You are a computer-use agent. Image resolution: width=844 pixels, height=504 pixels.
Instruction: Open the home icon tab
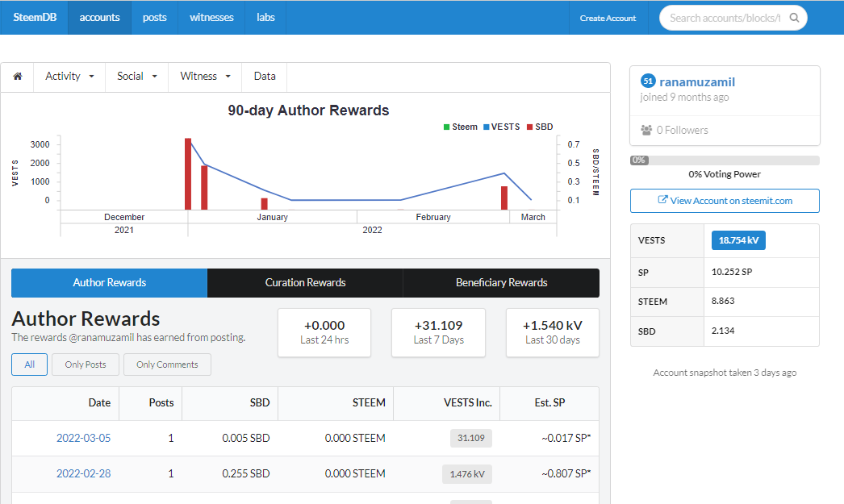pos(17,77)
